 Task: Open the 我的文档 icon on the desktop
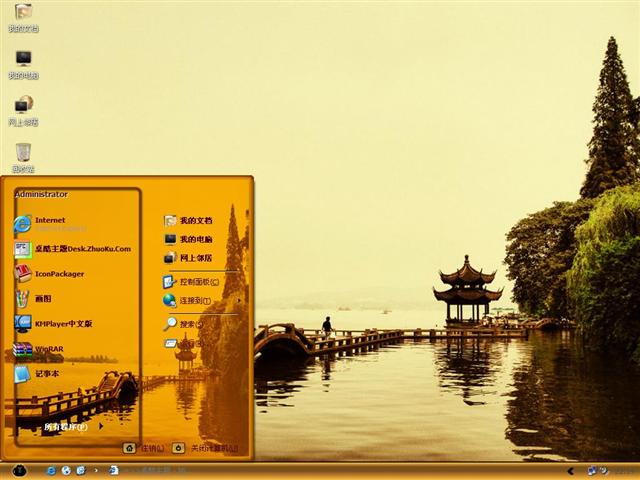23,17
